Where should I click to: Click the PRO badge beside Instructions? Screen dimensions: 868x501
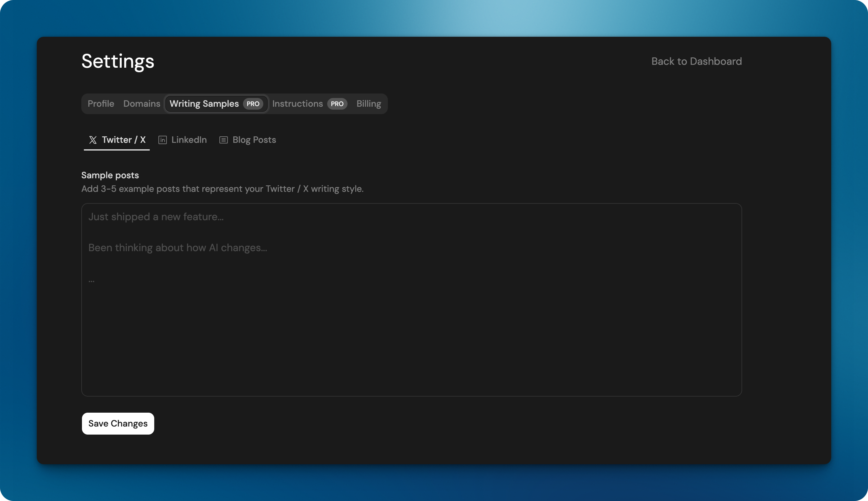pos(337,104)
